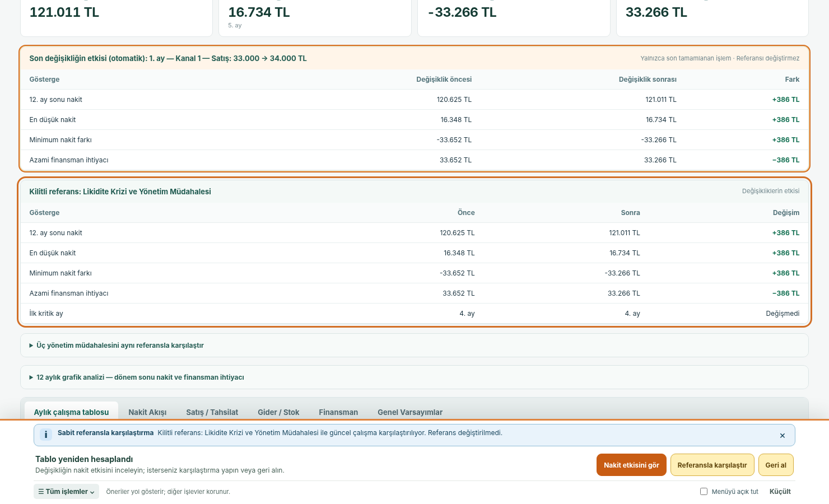Click the Değişiklik öncesi column header
829x504 pixels.
tap(444, 80)
